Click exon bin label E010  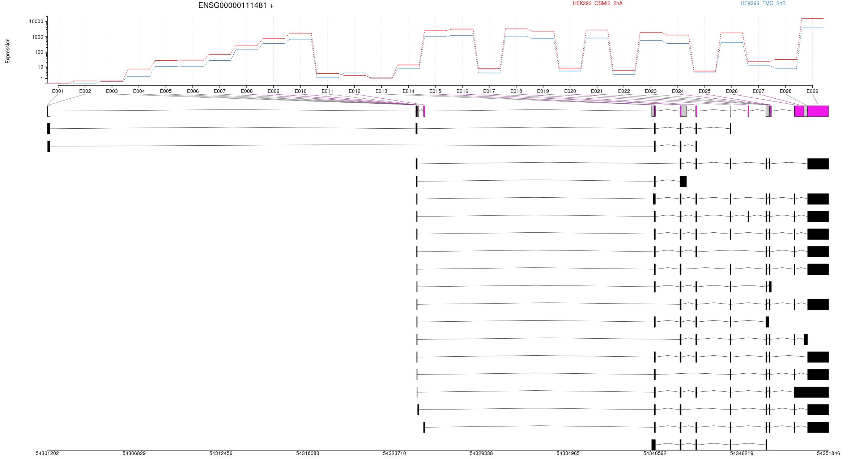301,91
